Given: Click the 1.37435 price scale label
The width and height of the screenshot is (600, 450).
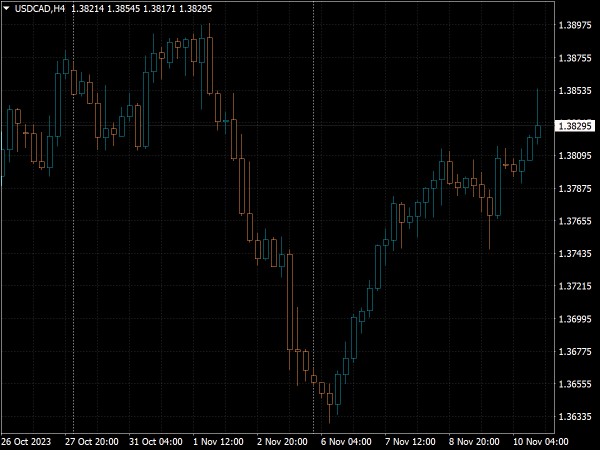Looking at the screenshot, I should (575, 254).
